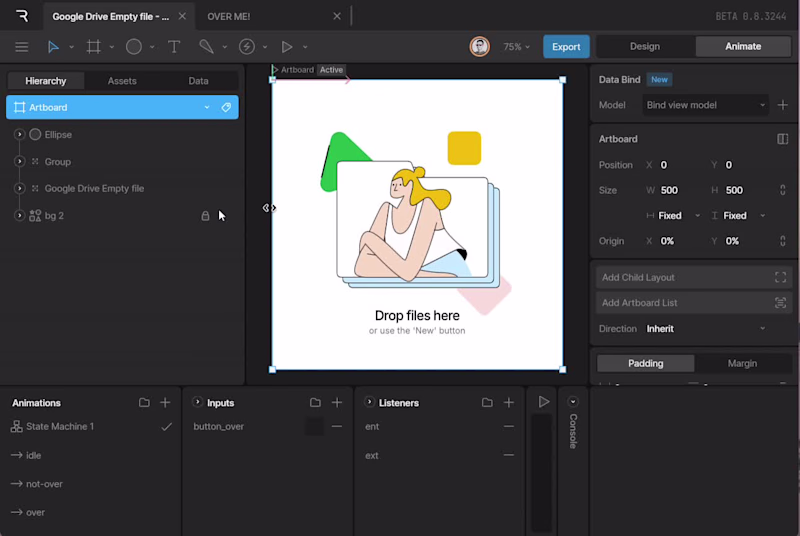Select the Ellipse shape tool
The width and height of the screenshot is (800, 536).
click(134, 47)
